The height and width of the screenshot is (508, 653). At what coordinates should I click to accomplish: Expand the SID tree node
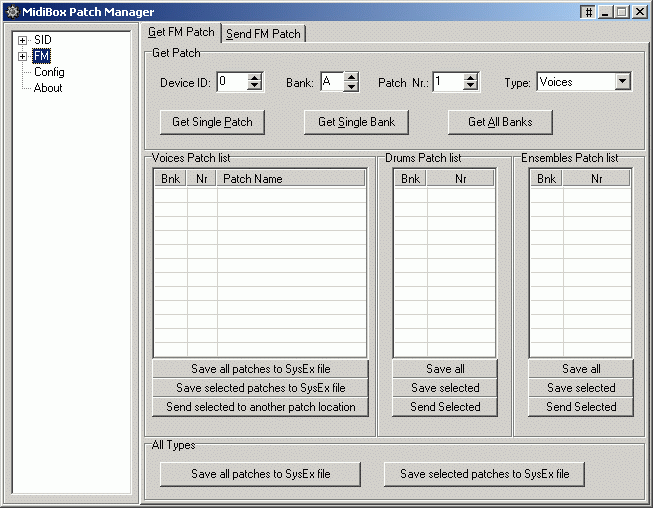(x=22, y=40)
